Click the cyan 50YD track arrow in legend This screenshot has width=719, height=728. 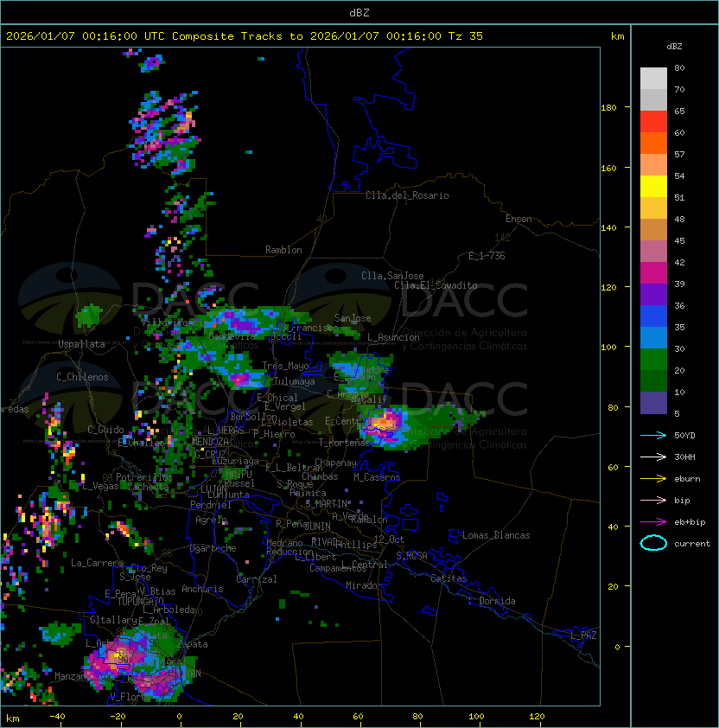coord(653,435)
